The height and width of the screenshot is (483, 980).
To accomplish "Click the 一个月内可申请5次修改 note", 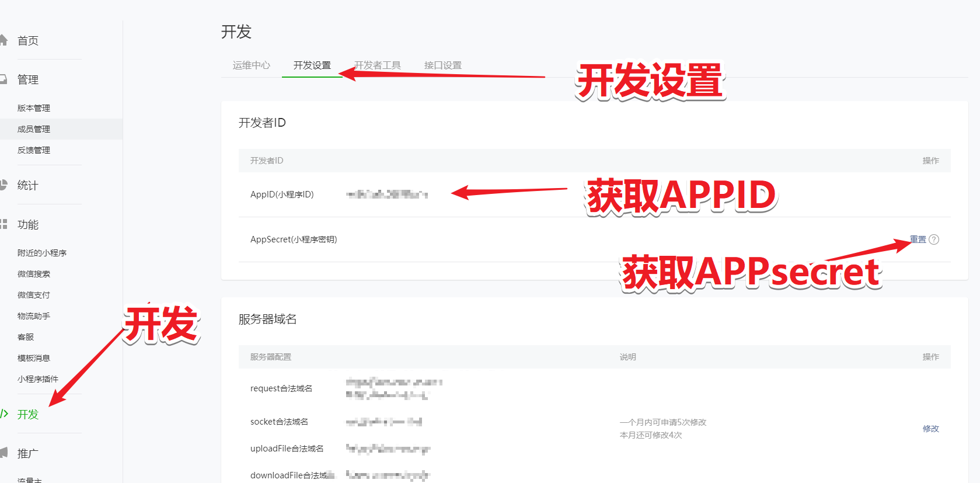I will click(x=663, y=422).
